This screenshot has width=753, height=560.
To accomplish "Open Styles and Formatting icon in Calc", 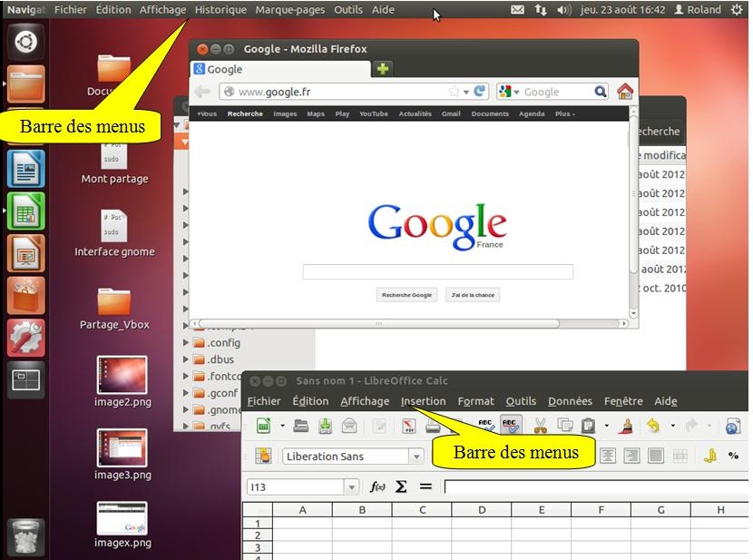I will point(263,456).
